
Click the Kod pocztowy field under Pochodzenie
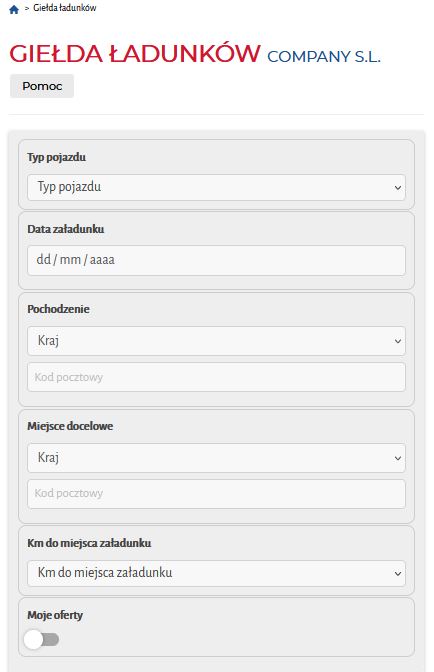[x=216, y=377]
